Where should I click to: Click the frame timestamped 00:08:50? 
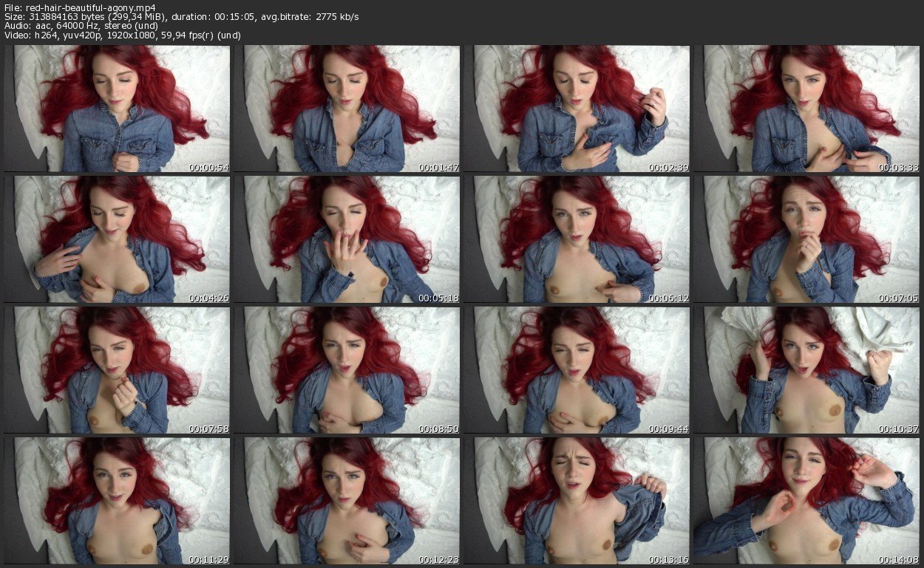(x=347, y=369)
